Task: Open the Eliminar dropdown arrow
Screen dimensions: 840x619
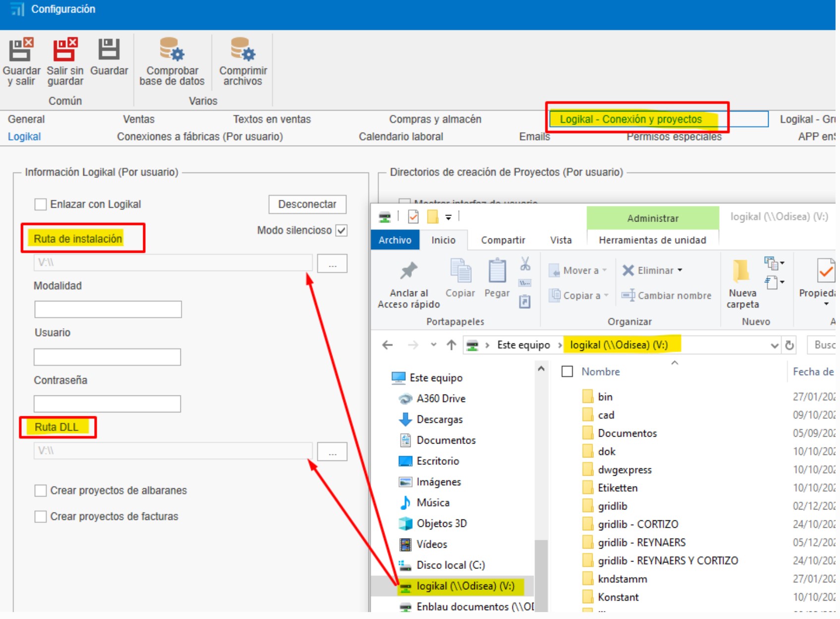Action: (680, 271)
